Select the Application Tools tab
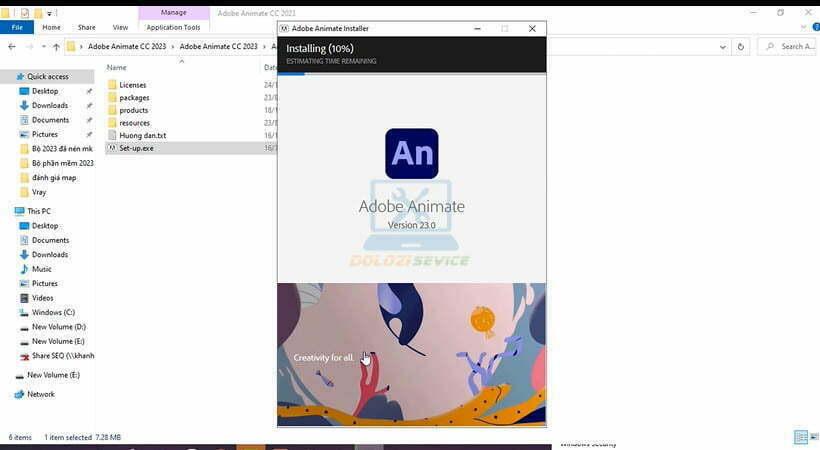The image size is (820, 450). (x=173, y=27)
